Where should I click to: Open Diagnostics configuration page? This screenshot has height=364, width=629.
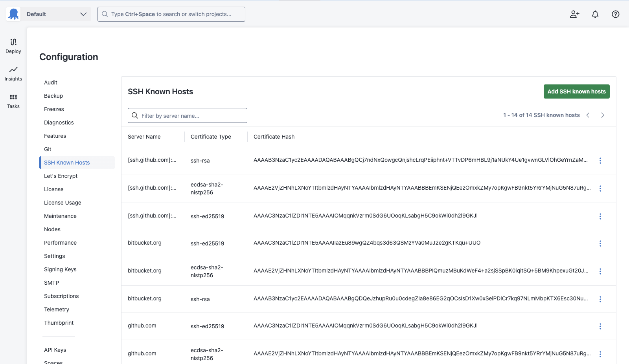coord(59,123)
